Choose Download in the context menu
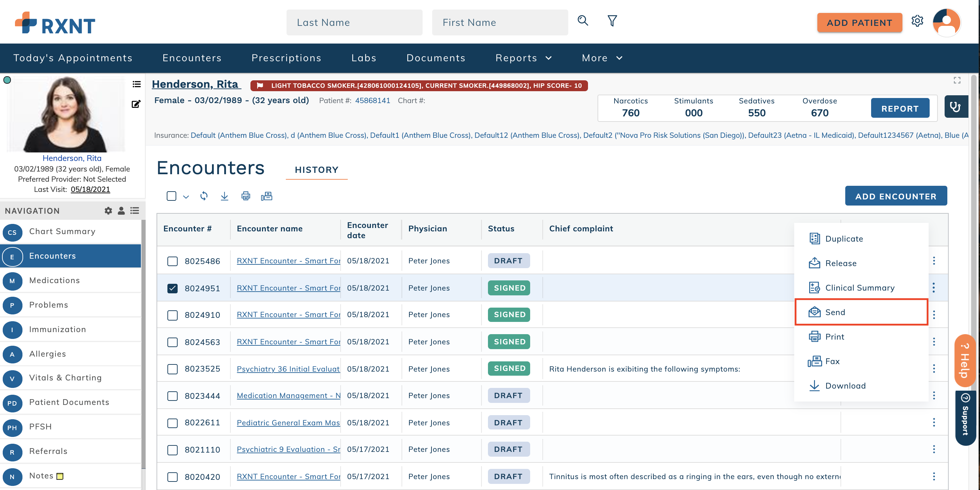This screenshot has width=980, height=490. [x=861, y=386]
